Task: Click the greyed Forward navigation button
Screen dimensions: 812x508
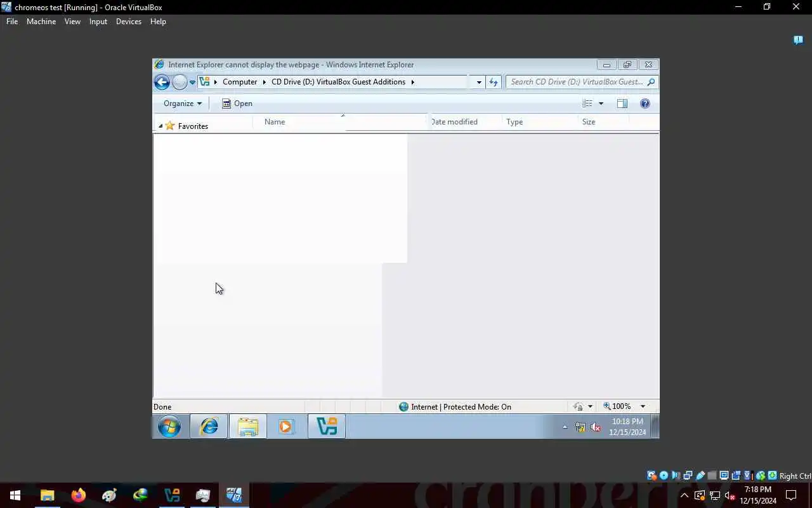Action: (180, 82)
